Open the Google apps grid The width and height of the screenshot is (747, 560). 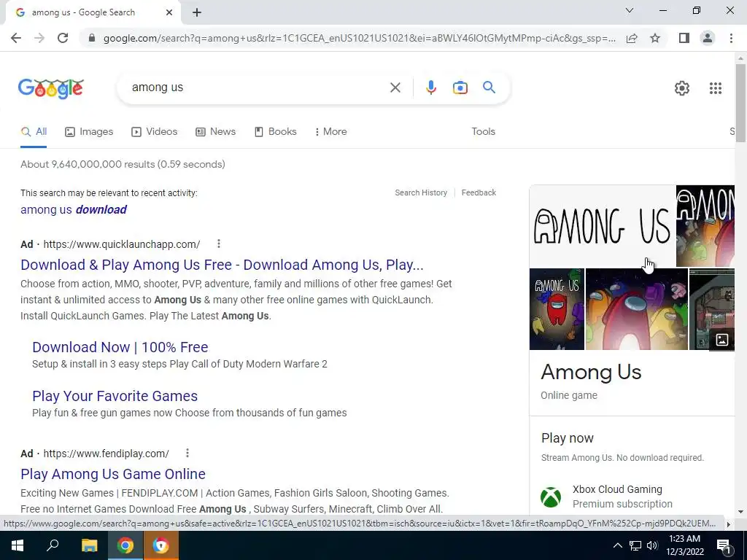(x=715, y=88)
